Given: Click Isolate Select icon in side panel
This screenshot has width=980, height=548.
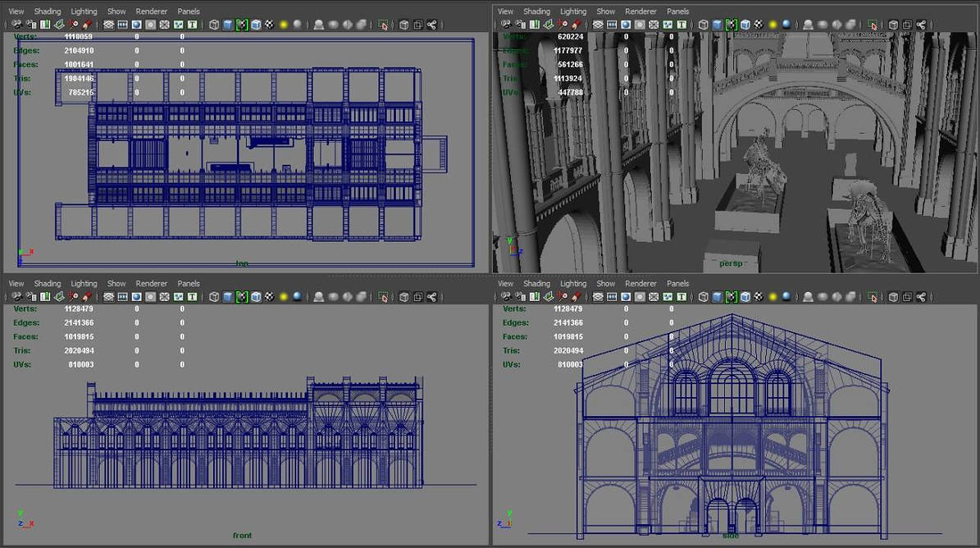Looking at the screenshot, I should pos(873,297).
